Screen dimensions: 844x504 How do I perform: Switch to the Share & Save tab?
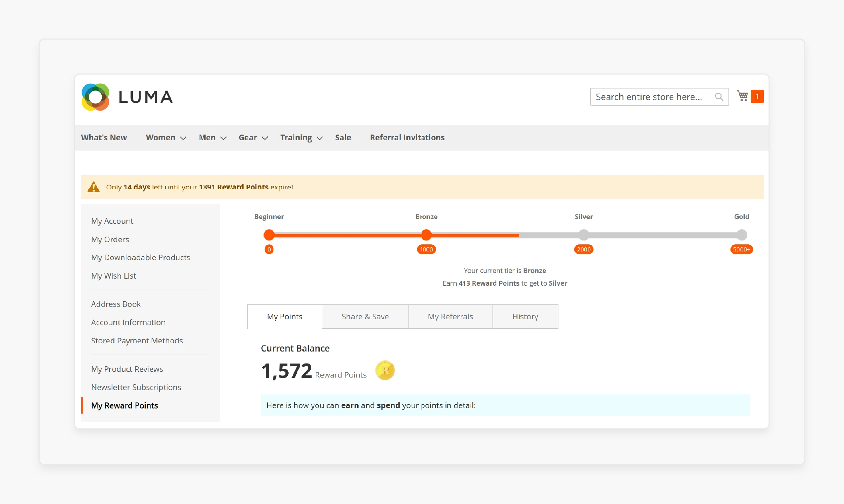(365, 316)
